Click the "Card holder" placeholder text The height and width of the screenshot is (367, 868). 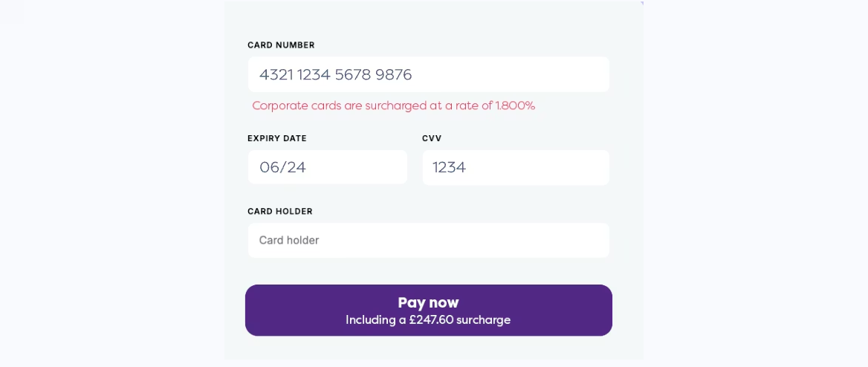[289, 240]
